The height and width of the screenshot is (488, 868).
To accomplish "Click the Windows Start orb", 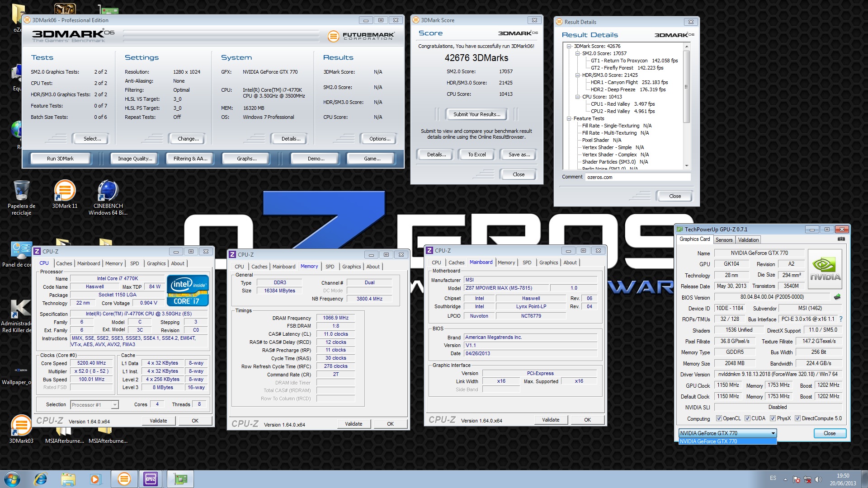I will coord(12,479).
